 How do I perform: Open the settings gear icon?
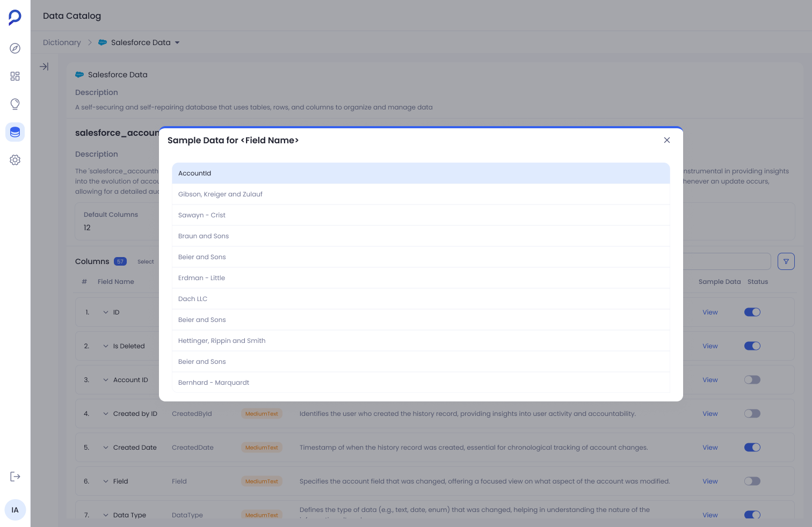point(15,160)
